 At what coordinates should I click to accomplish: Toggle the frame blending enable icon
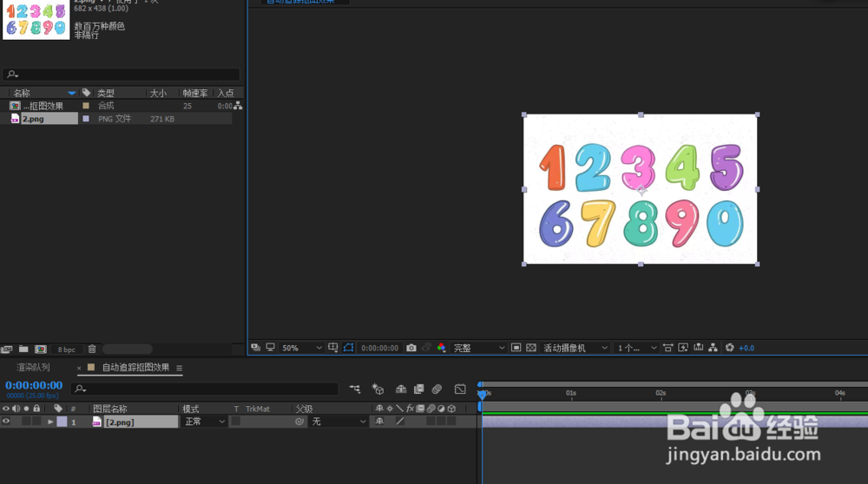(419, 389)
